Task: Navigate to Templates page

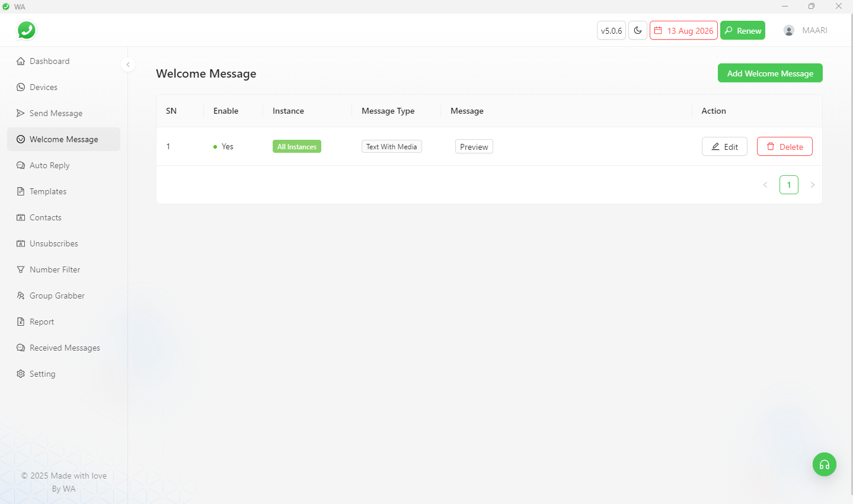Action: point(48,191)
